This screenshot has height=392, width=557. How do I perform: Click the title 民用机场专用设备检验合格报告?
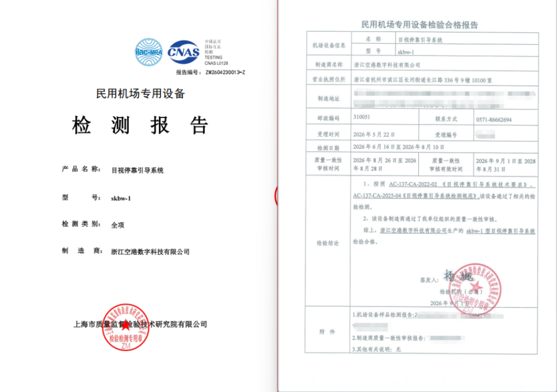point(419,25)
